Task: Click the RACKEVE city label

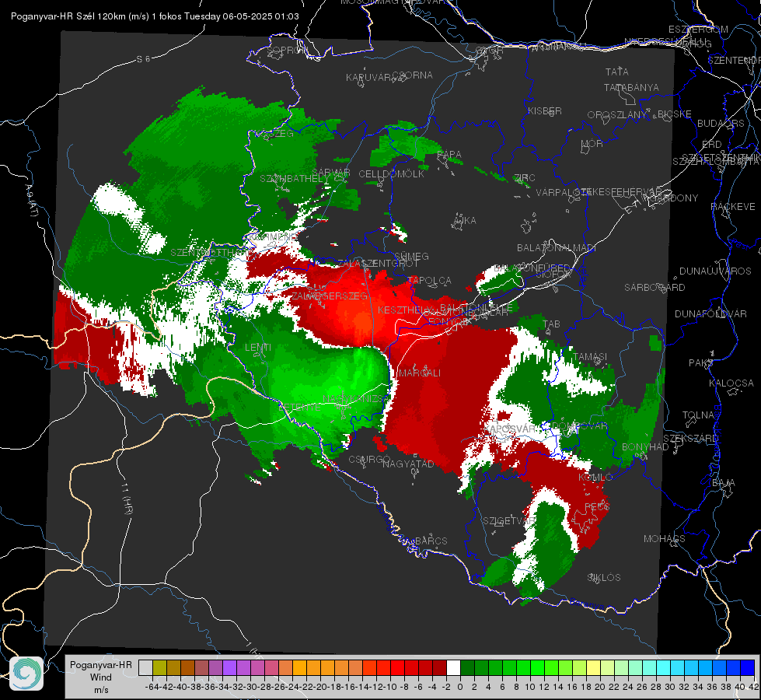Action: tap(733, 207)
